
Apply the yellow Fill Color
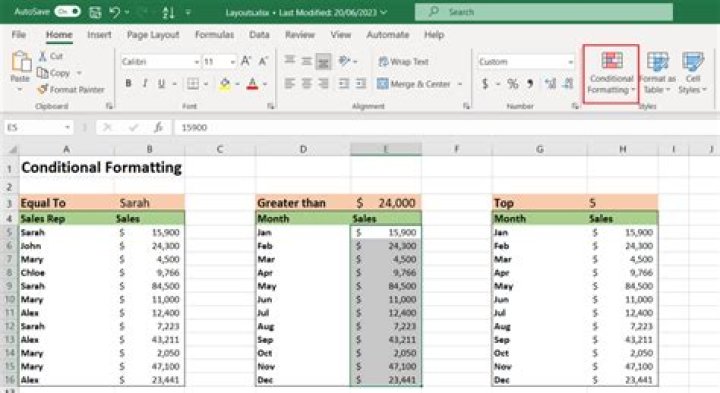pos(225,84)
